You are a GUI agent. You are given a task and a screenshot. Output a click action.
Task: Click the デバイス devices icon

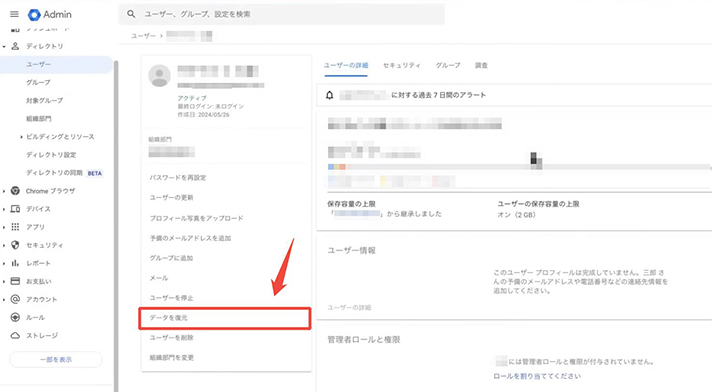(x=15, y=209)
